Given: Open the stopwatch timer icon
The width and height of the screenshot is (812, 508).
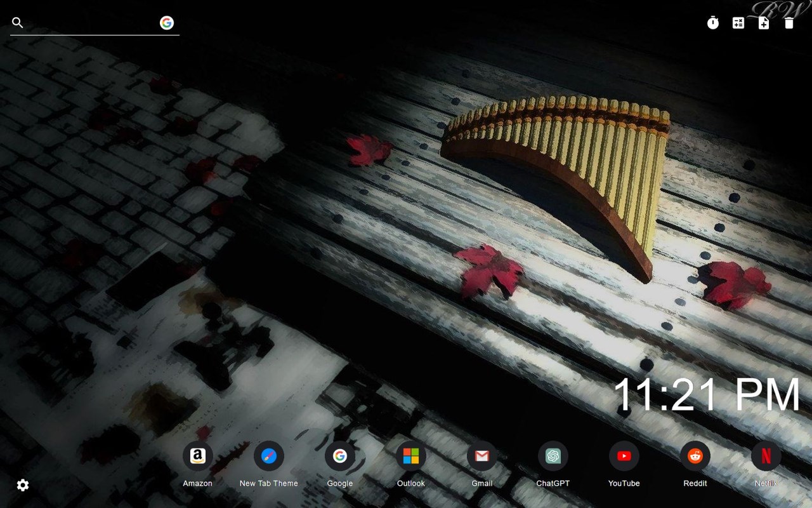Looking at the screenshot, I should (713, 23).
